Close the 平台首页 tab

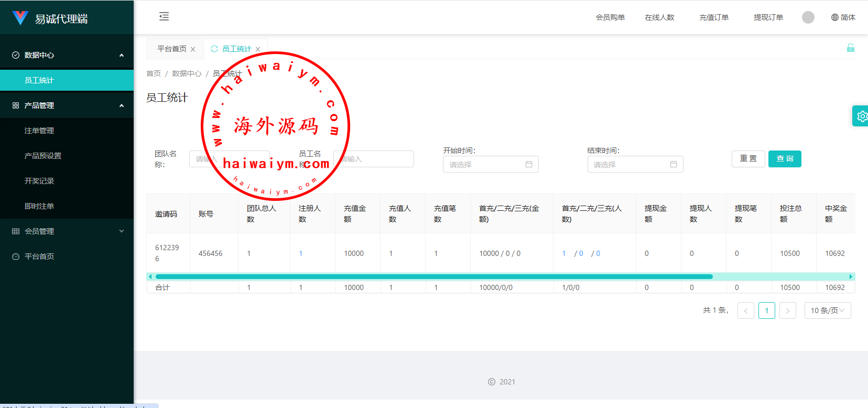click(193, 49)
